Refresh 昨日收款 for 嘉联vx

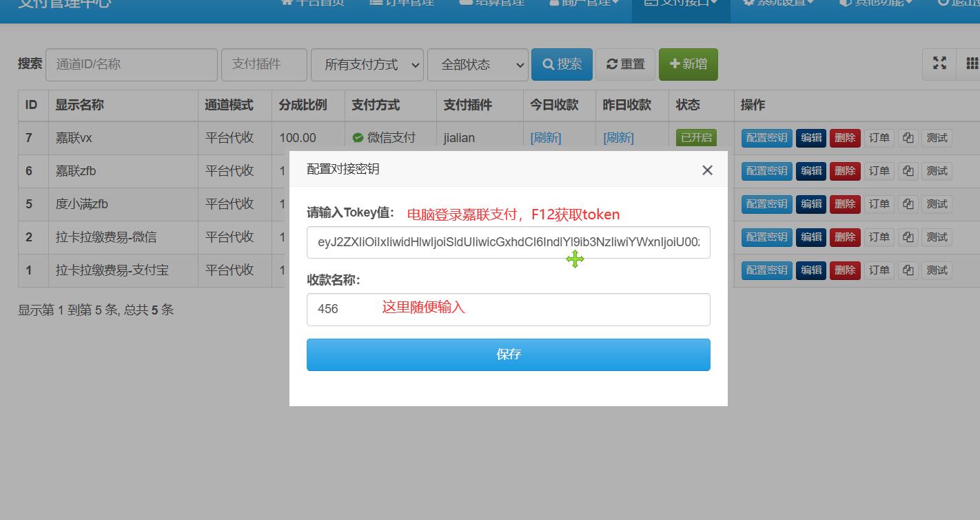(618, 138)
